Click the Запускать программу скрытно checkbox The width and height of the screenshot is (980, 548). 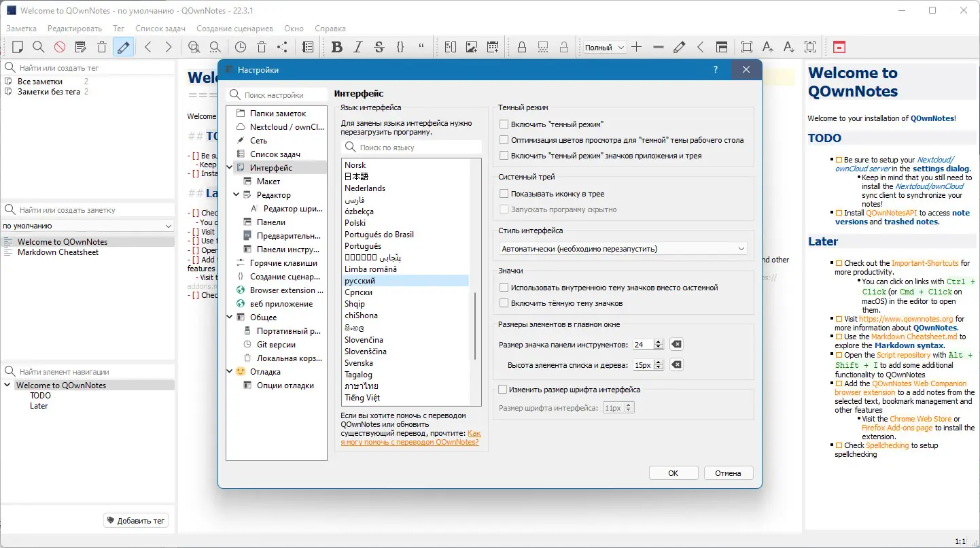[504, 209]
